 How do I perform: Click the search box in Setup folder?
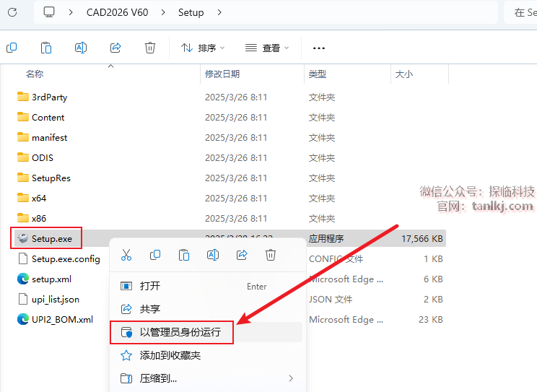tap(520, 12)
